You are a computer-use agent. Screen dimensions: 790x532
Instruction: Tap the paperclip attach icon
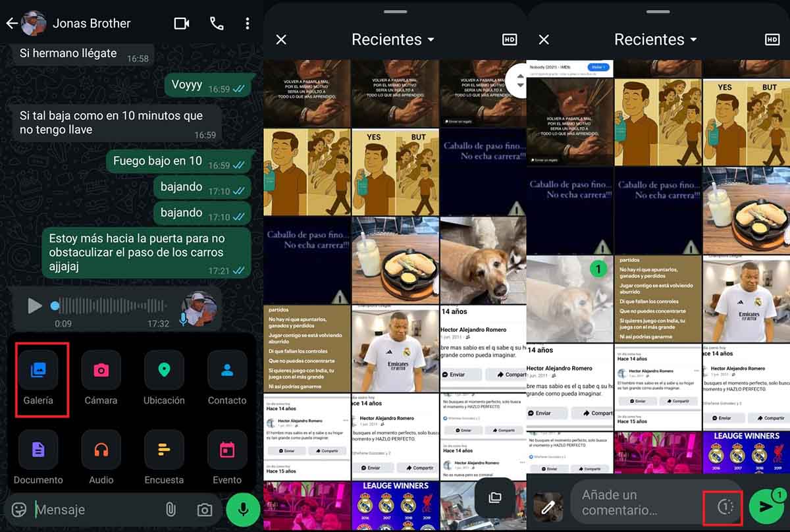[171, 510]
